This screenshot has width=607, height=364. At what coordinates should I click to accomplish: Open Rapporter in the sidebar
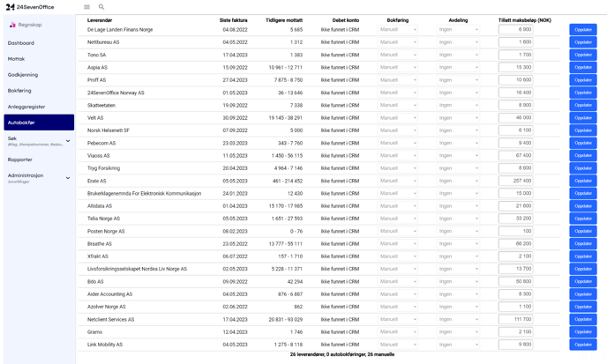20,160
